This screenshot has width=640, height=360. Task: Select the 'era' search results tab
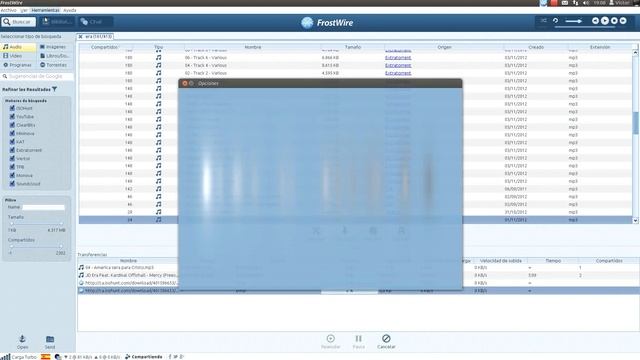[x=95, y=36]
